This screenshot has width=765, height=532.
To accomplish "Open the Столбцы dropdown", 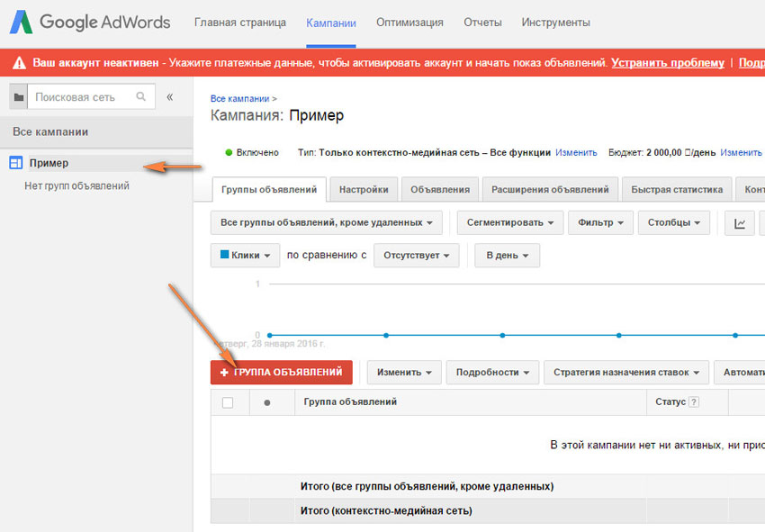I will [x=674, y=222].
